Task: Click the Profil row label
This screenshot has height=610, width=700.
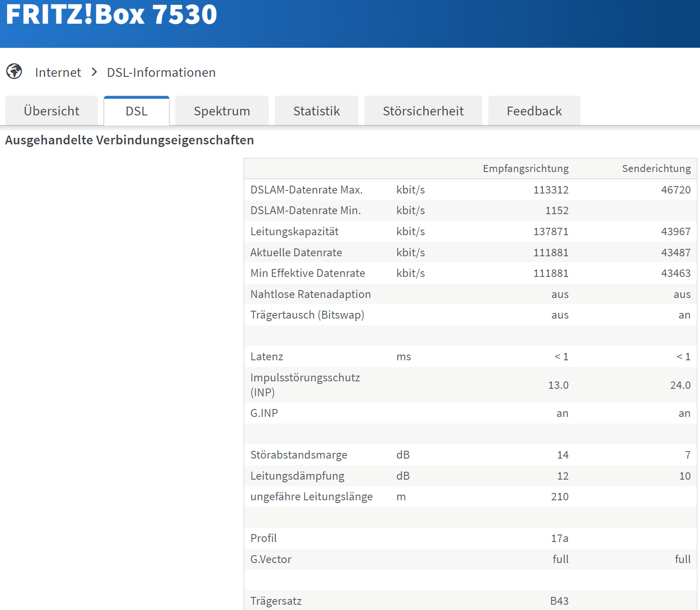Action: coord(263,538)
